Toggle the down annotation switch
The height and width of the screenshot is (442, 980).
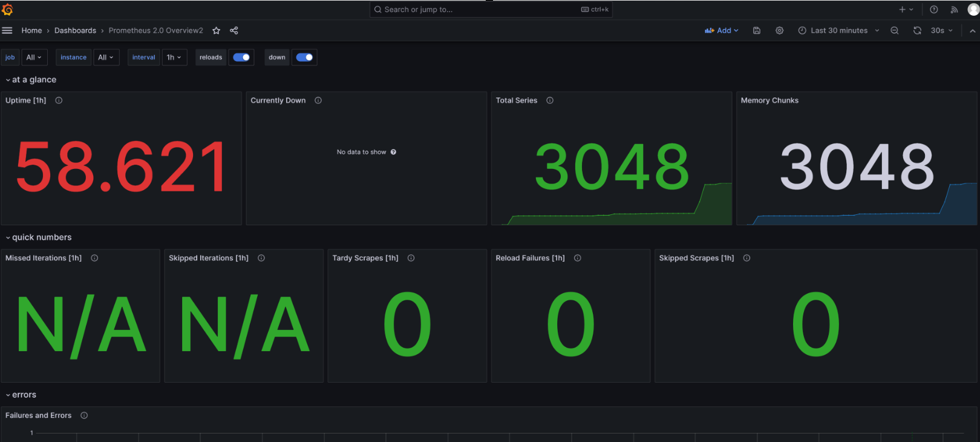coord(304,58)
